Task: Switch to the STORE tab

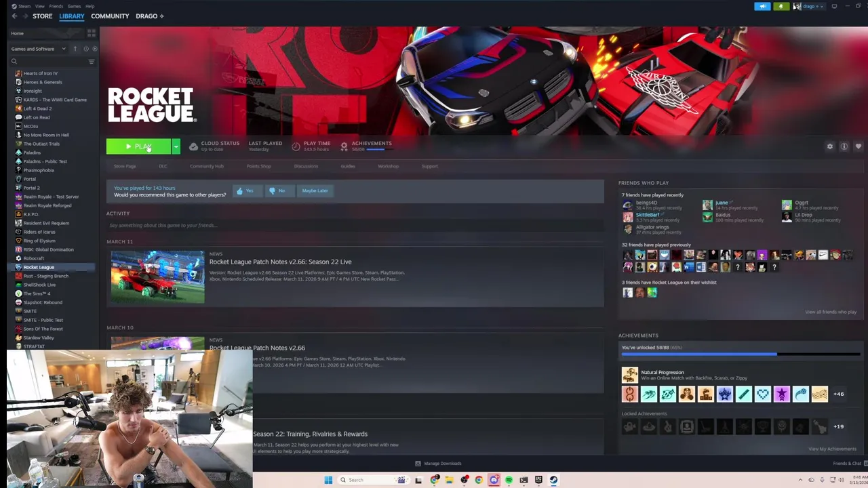Action: tap(42, 16)
